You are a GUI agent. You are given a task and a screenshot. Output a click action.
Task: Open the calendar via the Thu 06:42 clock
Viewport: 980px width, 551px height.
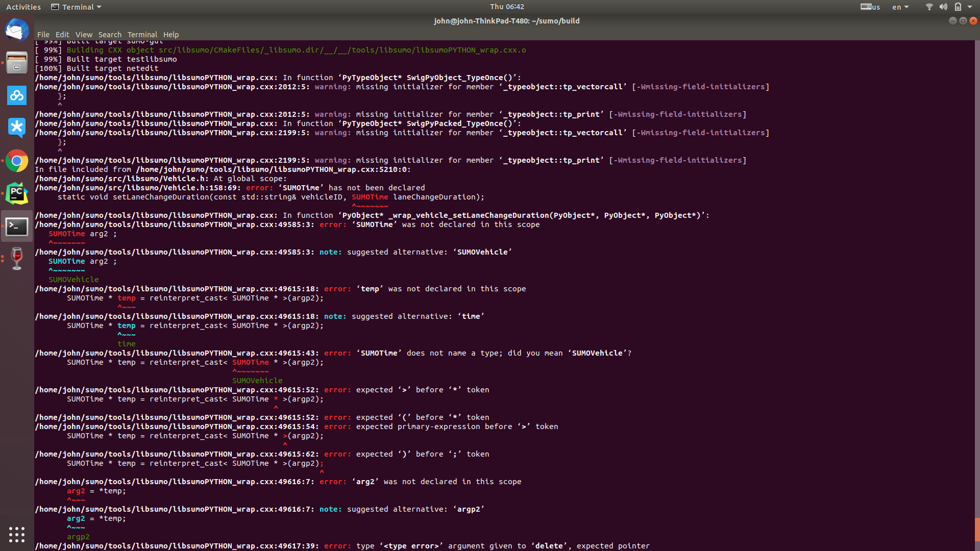click(x=506, y=7)
